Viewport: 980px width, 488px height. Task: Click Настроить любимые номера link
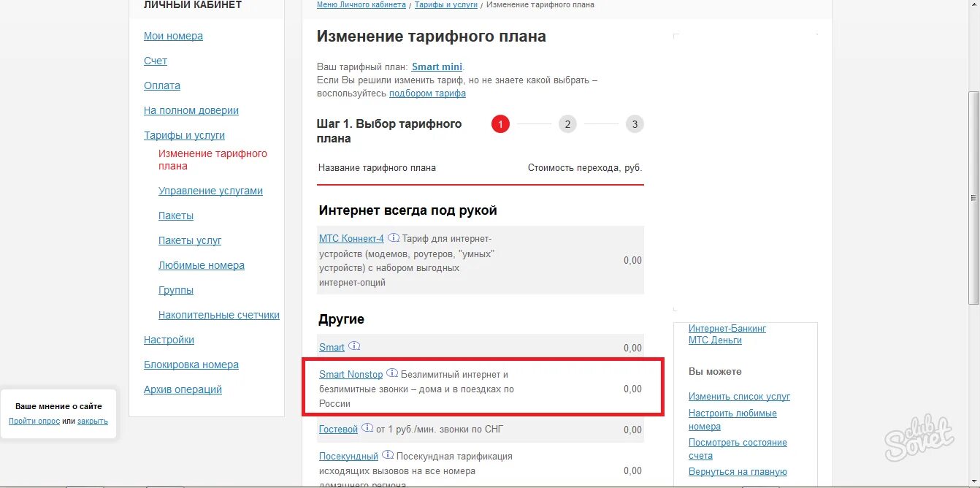click(732, 420)
